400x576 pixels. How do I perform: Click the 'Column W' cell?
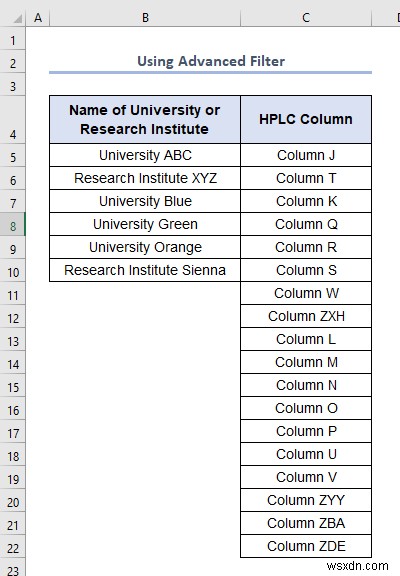(x=306, y=293)
